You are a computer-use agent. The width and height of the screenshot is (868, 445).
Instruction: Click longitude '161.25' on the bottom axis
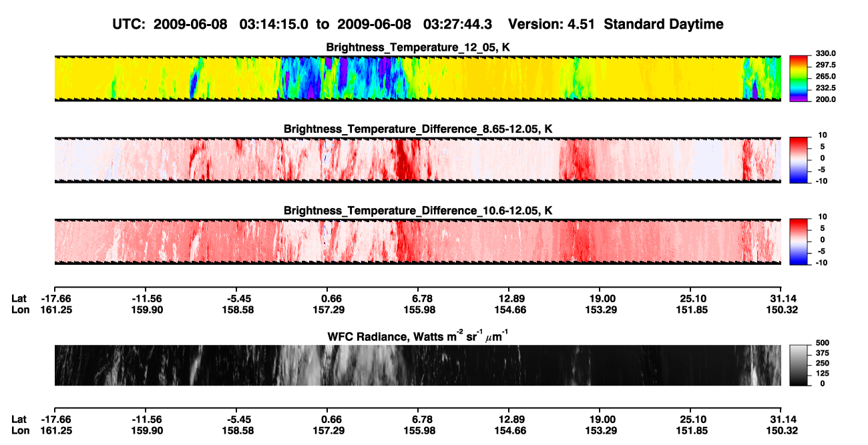(57, 431)
